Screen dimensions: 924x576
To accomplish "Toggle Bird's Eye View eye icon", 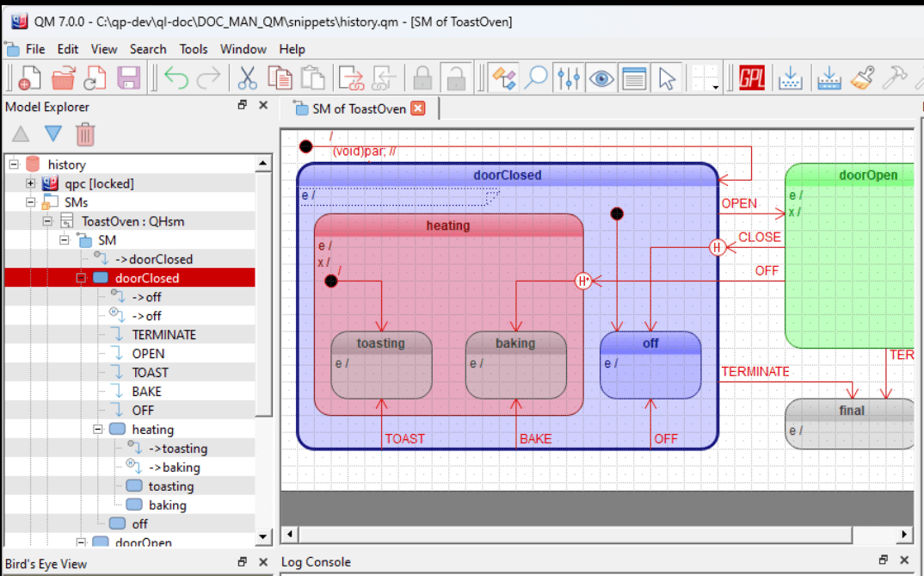I will click(x=601, y=77).
